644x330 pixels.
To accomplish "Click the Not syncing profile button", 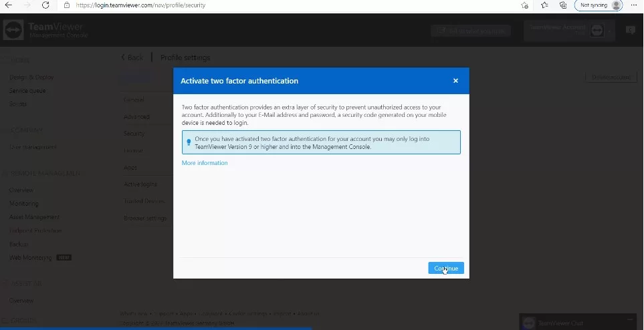I will tap(597, 5).
